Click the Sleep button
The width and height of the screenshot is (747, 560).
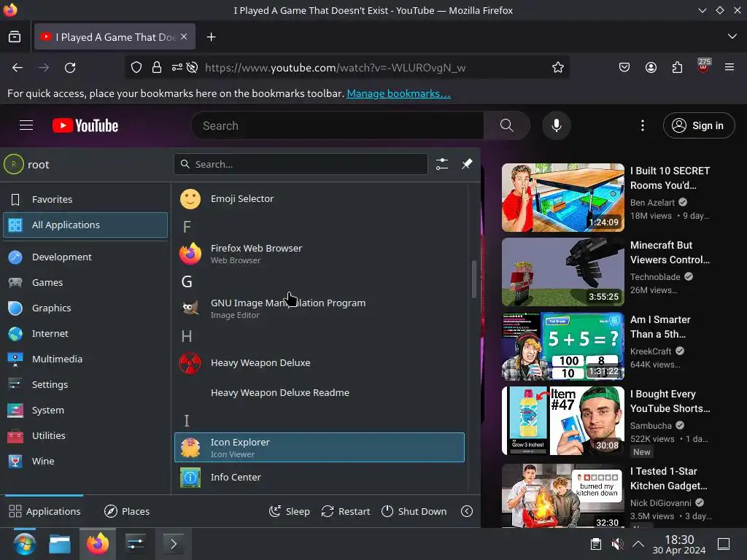tap(289, 511)
